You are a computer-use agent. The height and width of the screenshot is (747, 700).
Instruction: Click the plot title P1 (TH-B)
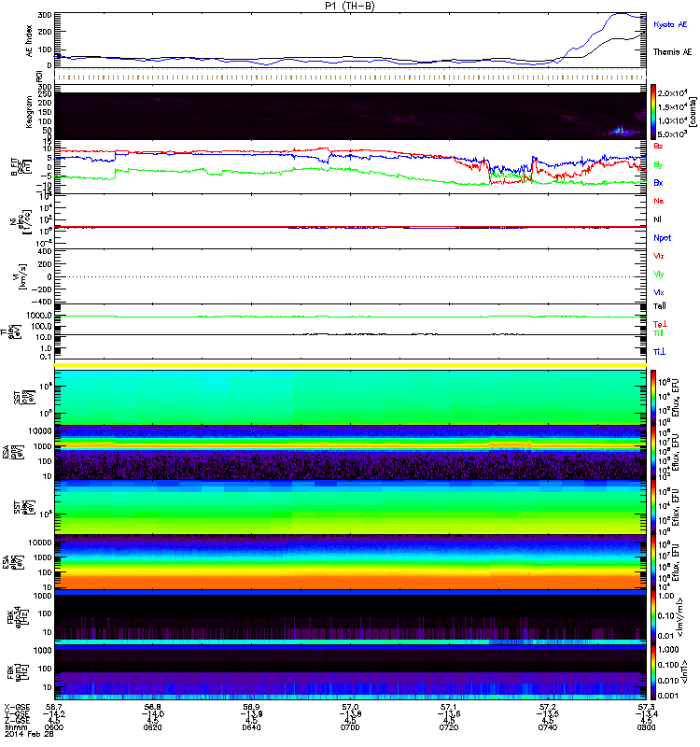click(350, 6)
